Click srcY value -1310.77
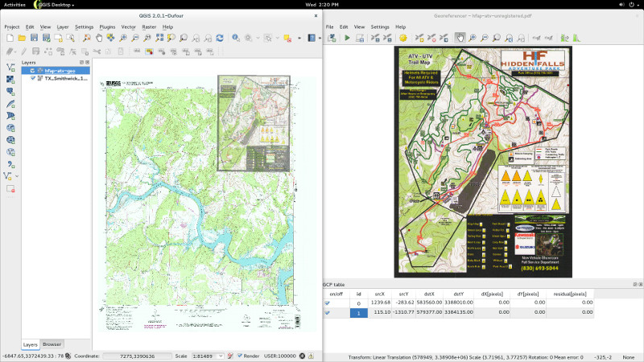Viewport: 644px width, 362px height. [403, 312]
